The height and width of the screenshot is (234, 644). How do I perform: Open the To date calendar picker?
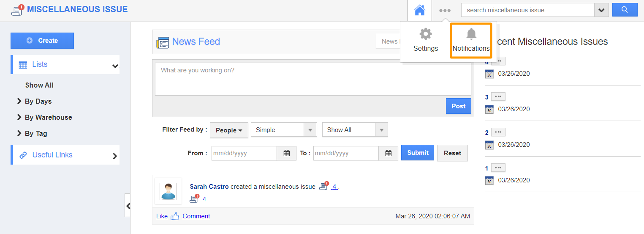pyautogui.click(x=388, y=153)
